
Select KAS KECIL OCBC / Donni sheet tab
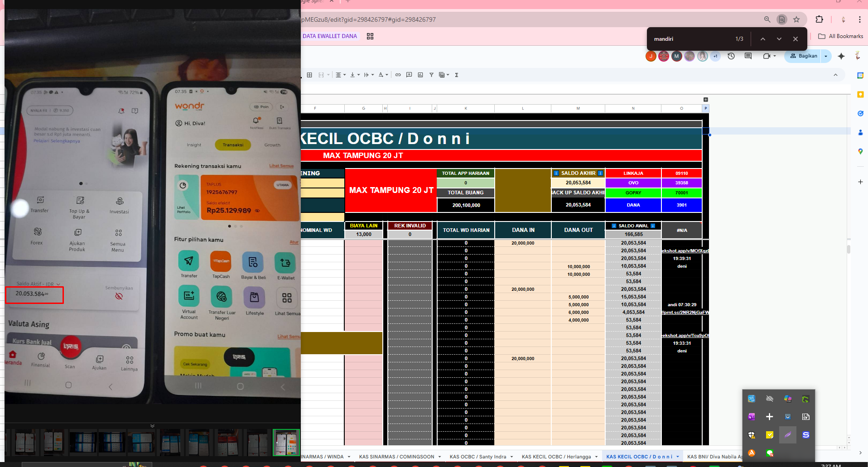(x=639, y=457)
